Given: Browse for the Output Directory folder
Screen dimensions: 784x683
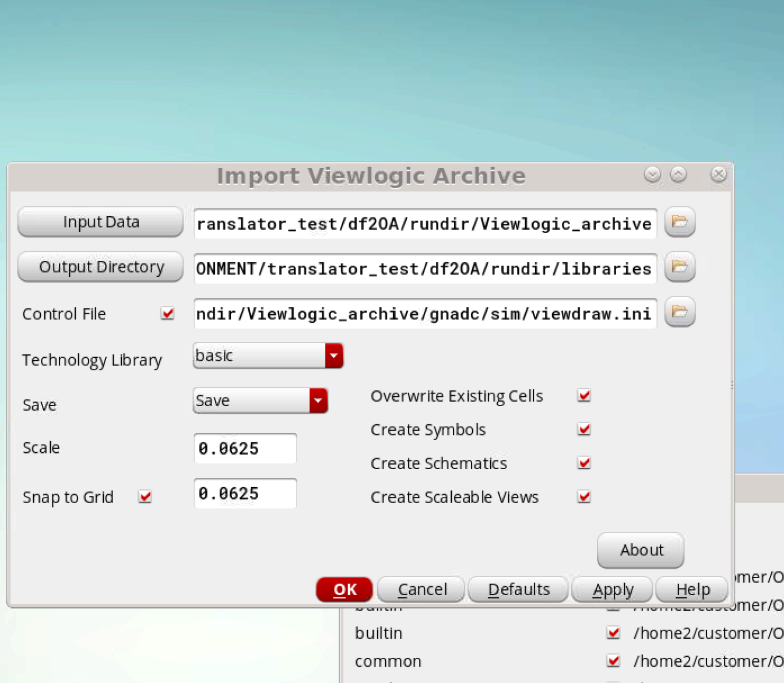Looking at the screenshot, I should coord(680,267).
